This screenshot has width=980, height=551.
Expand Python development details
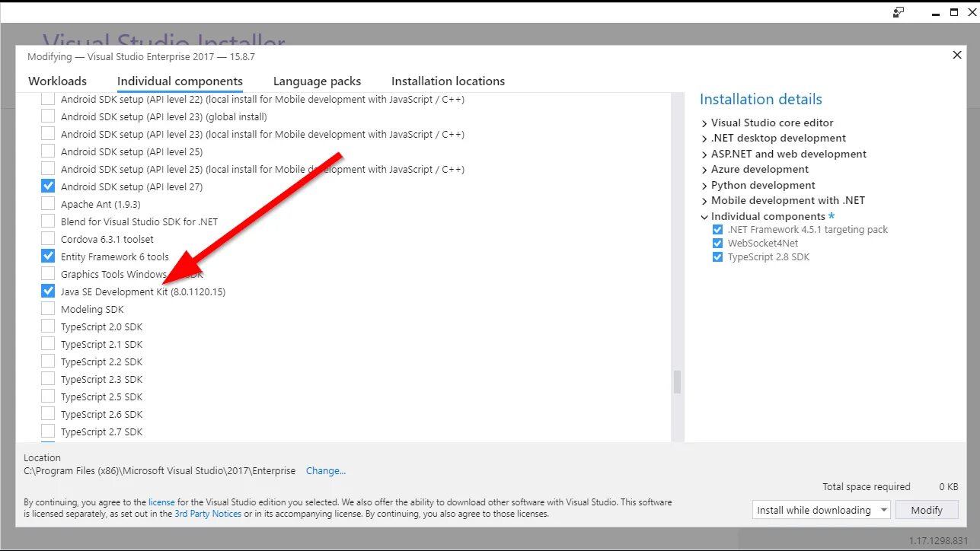704,185
